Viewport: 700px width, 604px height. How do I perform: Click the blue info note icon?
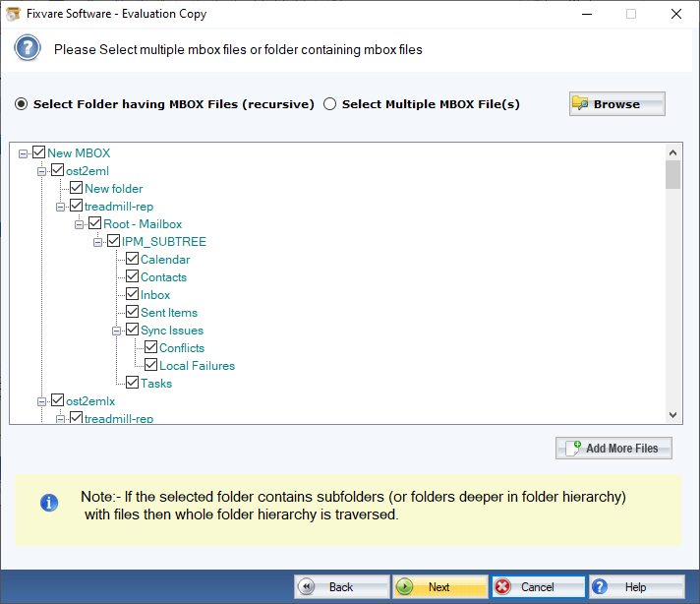(48, 504)
